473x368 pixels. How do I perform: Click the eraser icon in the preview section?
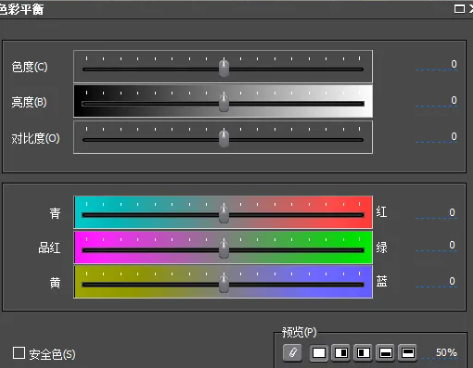click(292, 353)
